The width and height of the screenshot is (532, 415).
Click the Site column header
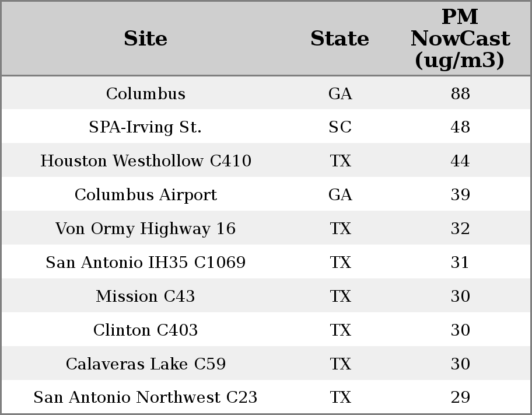tap(145, 39)
